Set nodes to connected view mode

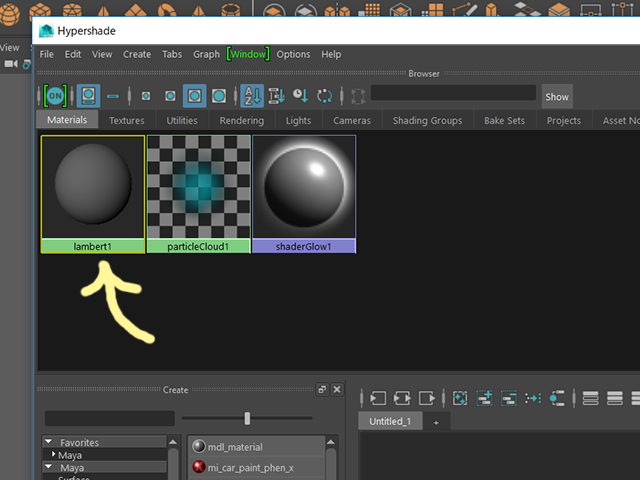coord(615,398)
